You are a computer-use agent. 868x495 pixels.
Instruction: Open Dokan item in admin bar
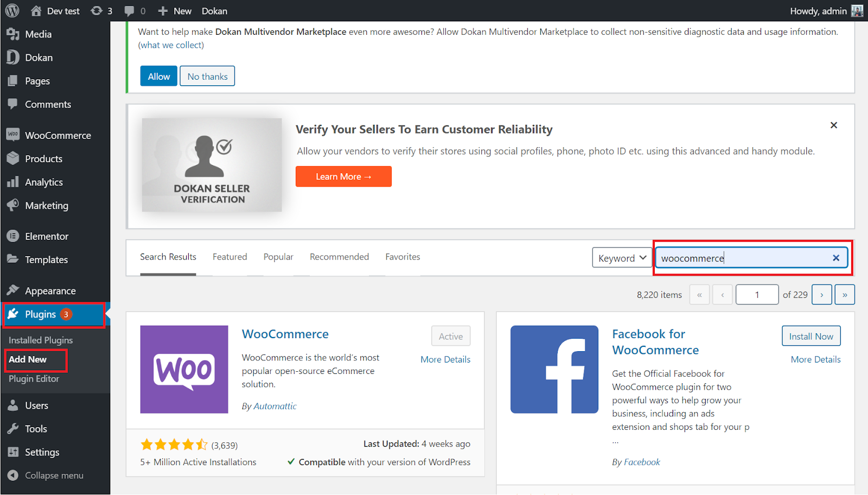coord(214,11)
